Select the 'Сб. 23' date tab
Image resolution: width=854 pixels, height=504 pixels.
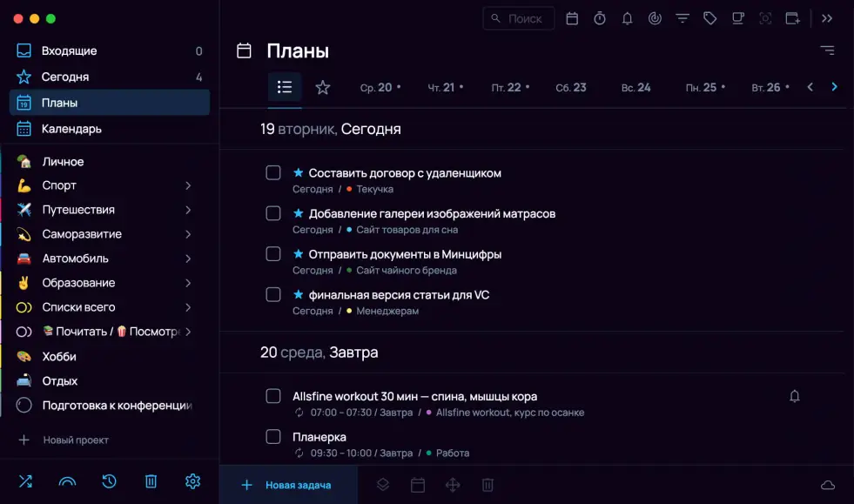pos(570,87)
